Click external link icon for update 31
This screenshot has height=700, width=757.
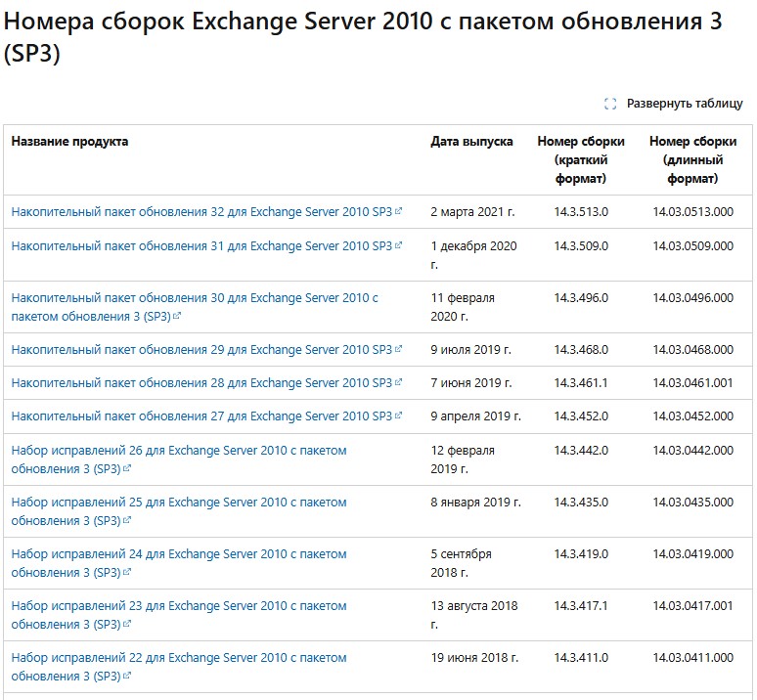399,246
